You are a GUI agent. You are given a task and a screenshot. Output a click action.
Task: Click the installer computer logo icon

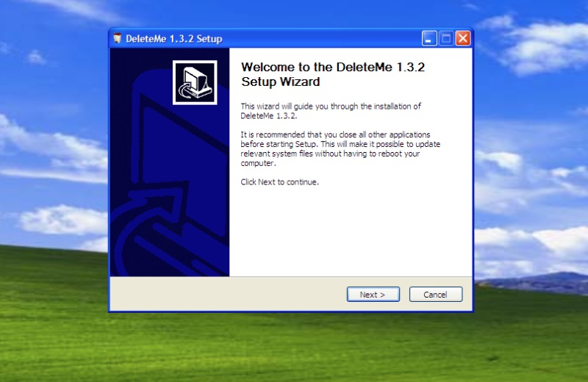(x=195, y=82)
